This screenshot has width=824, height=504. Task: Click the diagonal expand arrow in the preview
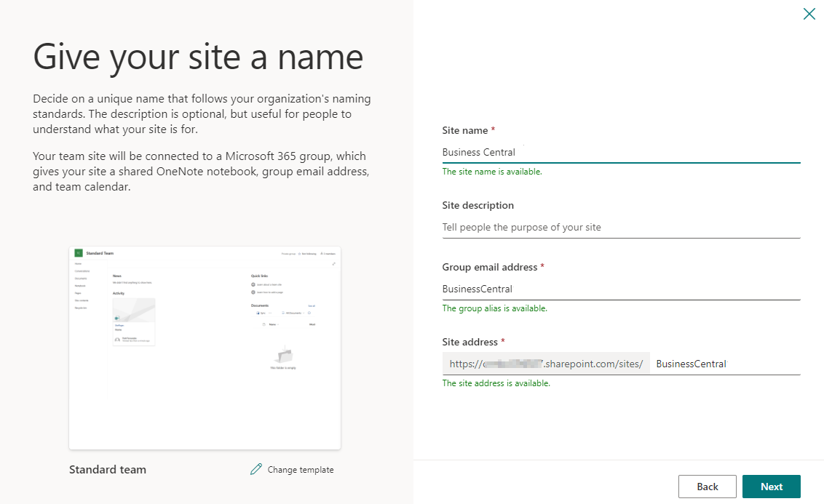(x=334, y=263)
